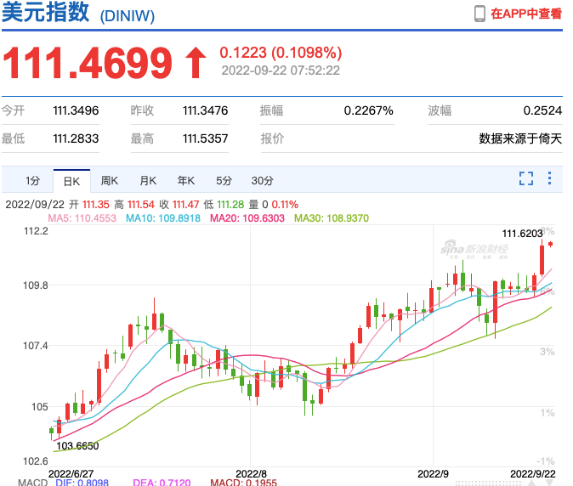Image resolution: width=573 pixels, height=486 pixels.
Task: Open the three-dot chart options menu
Action: [x=549, y=178]
